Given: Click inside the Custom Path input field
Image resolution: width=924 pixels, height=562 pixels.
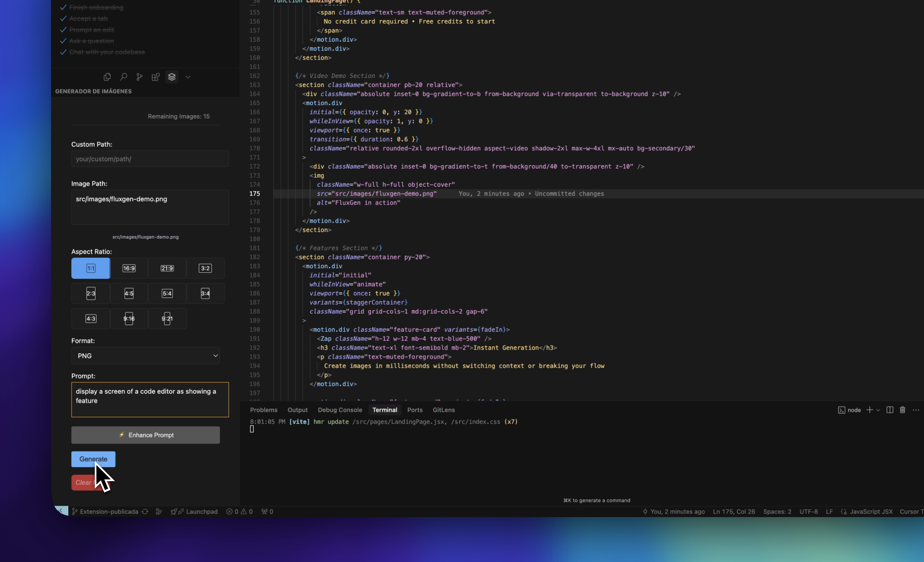Looking at the screenshot, I should tap(150, 159).
